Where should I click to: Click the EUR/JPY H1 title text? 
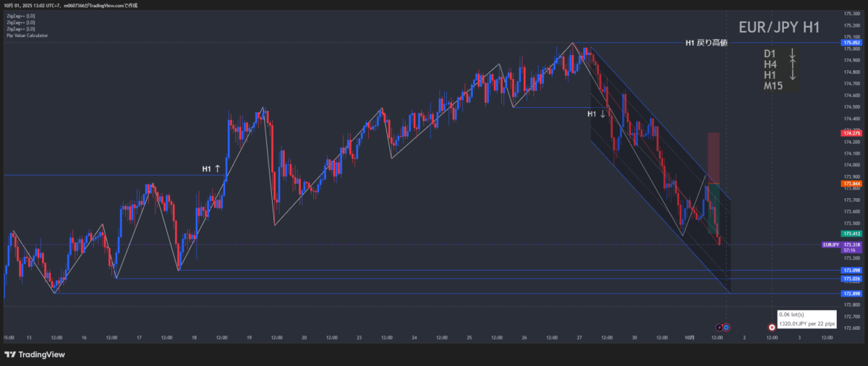779,27
